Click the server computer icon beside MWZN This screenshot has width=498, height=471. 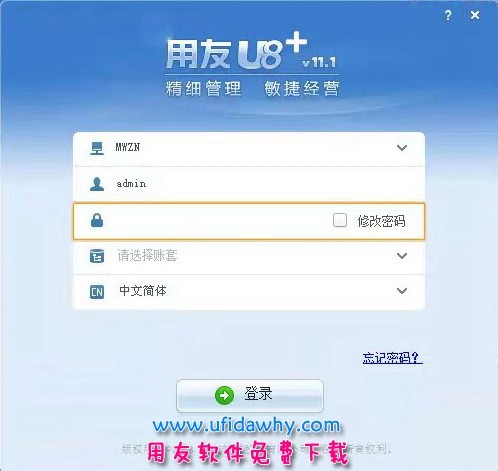point(97,148)
